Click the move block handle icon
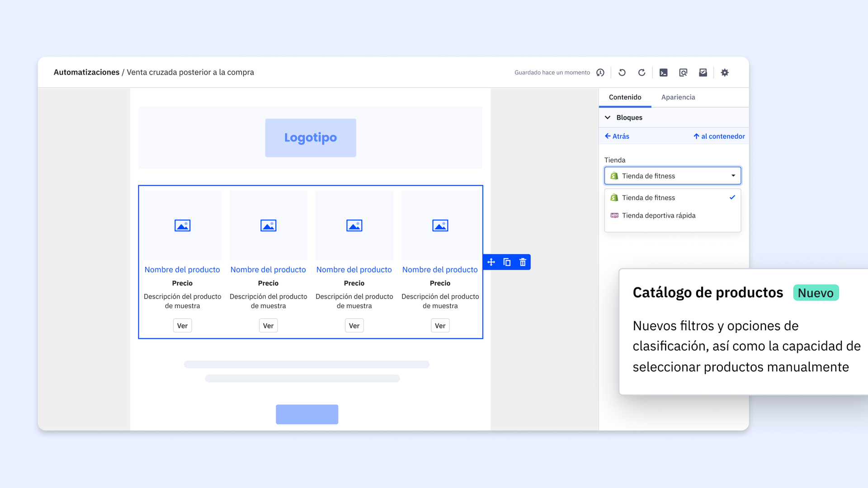Image resolution: width=868 pixels, height=488 pixels. (x=491, y=262)
